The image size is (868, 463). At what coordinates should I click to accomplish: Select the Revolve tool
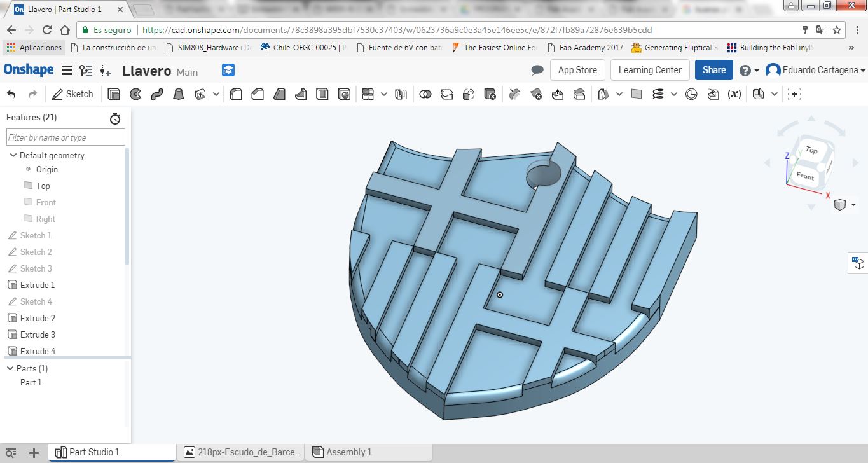point(135,94)
